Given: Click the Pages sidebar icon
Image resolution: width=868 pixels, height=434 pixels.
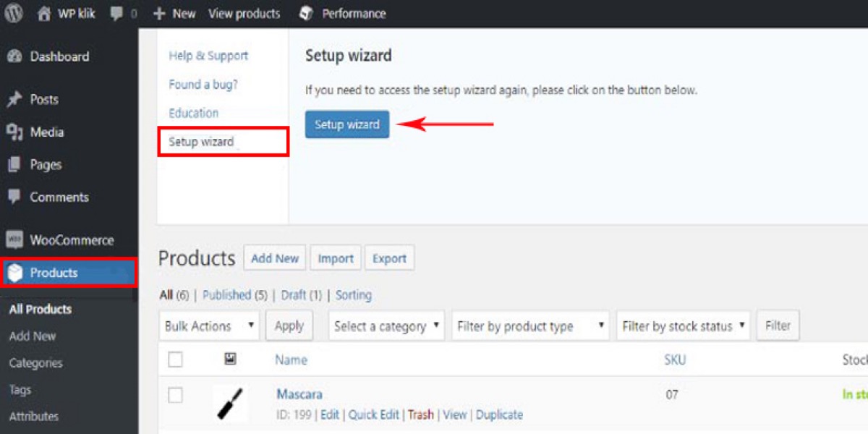Looking at the screenshot, I should tap(14, 165).
